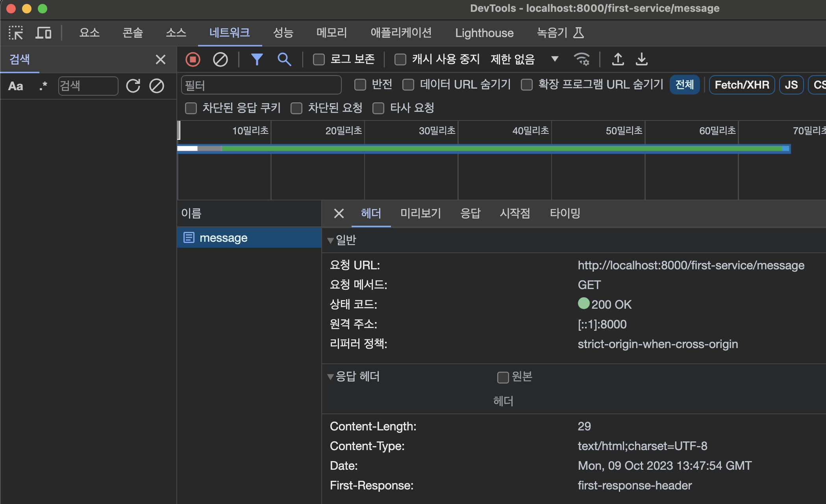Filter by Fetch/XHR requests

coord(742,85)
